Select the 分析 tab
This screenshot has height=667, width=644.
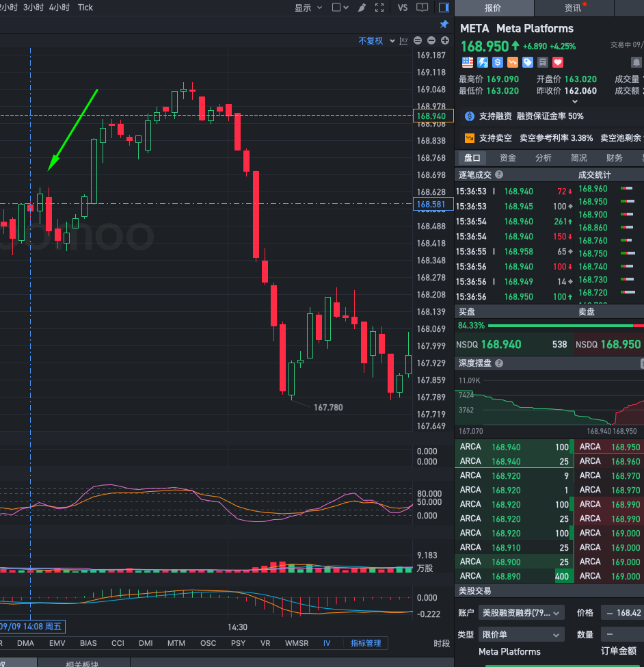click(x=544, y=158)
